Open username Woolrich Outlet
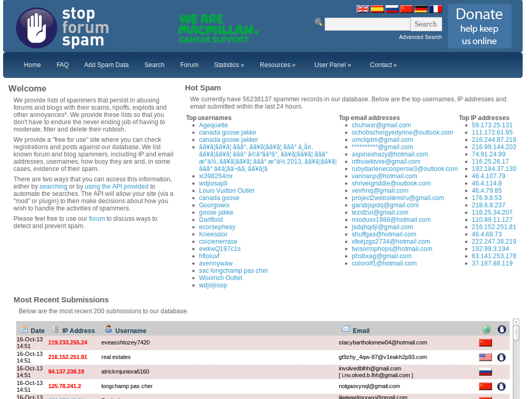 coord(220,278)
